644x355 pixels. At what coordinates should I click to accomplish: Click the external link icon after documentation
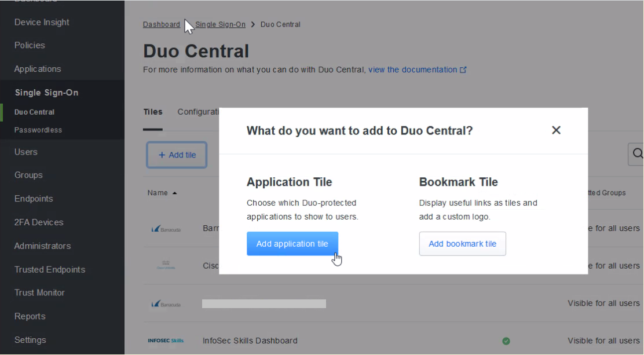point(463,70)
